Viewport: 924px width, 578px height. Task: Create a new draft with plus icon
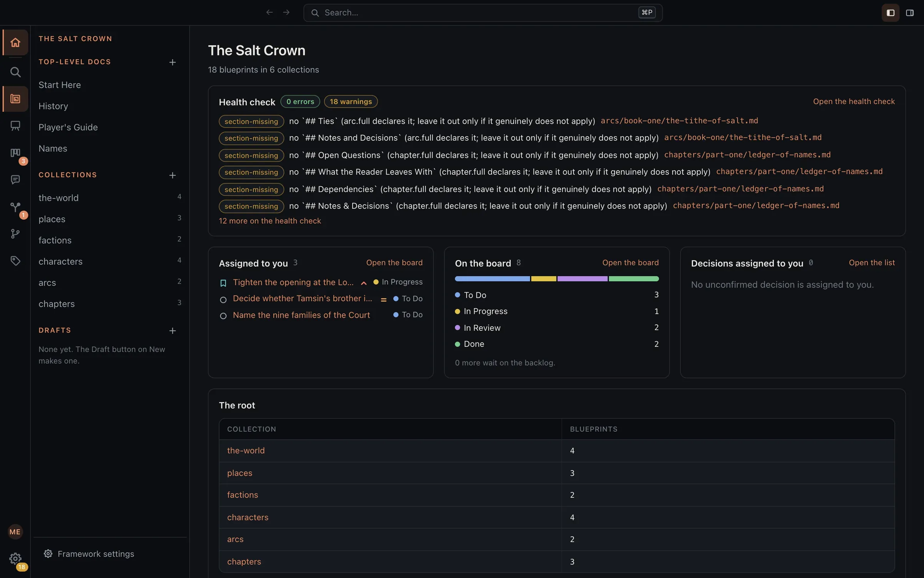[172, 331]
